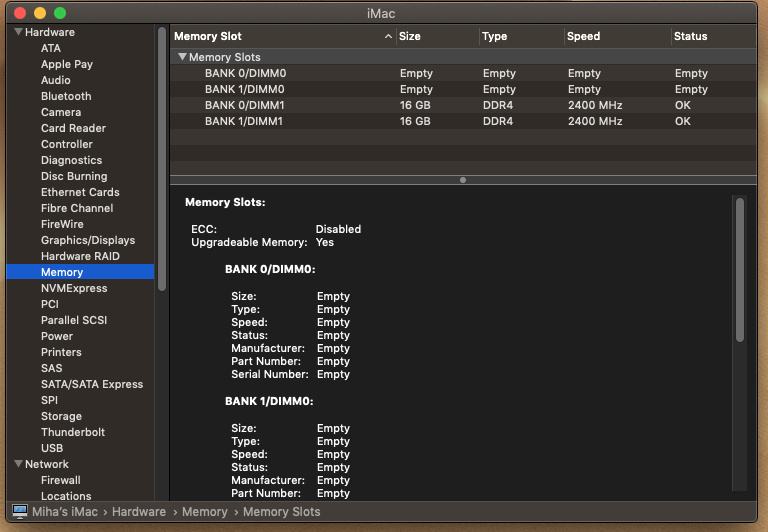The width and height of the screenshot is (768, 532).
Task: Click the iMac window title
Action: click(x=381, y=13)
